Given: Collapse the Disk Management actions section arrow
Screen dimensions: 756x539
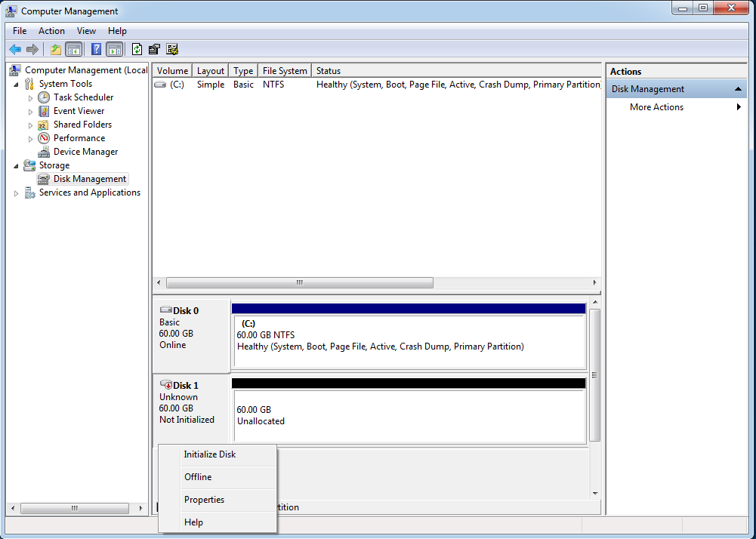Looking at the screenshot, I should (738, 89).
